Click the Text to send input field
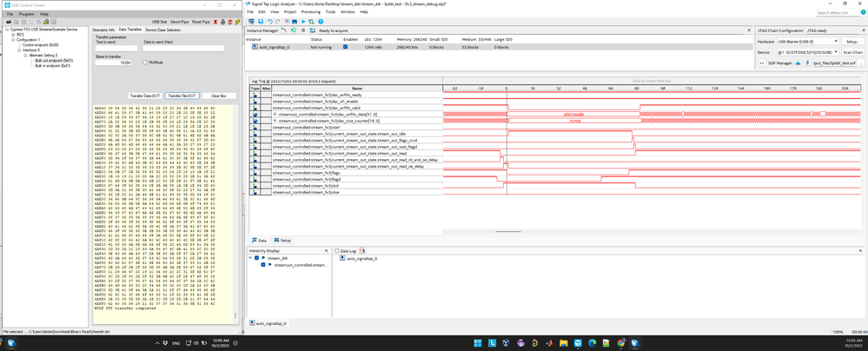The width and height of the screenshot is (868, 351). 116,48
